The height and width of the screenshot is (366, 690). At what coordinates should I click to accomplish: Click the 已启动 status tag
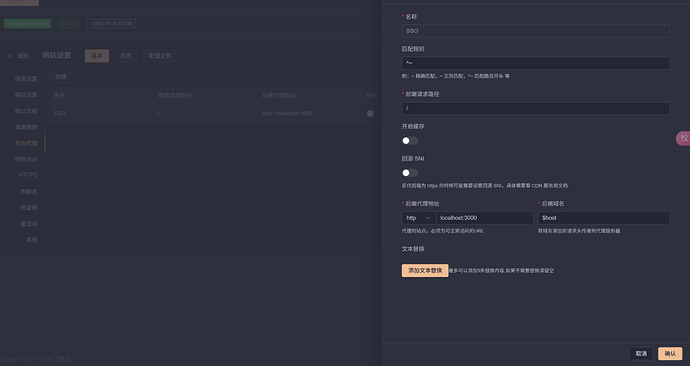click(69, 24)
